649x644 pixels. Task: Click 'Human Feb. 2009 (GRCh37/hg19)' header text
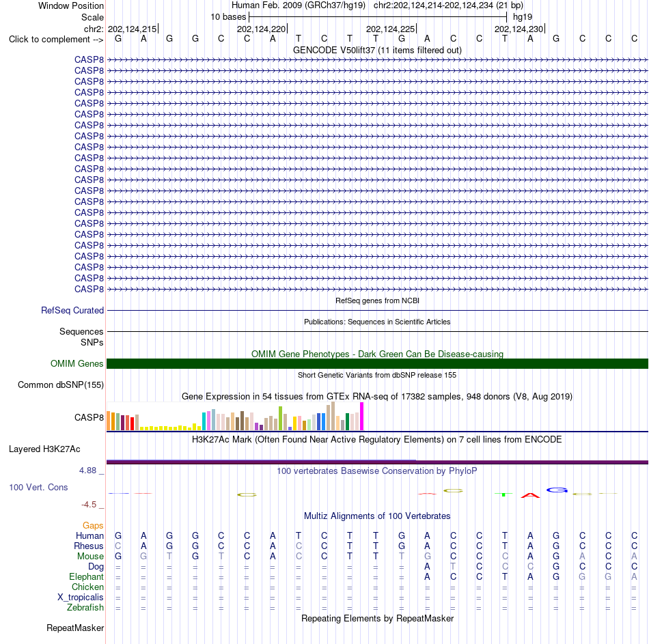click(x=299, y=5)
